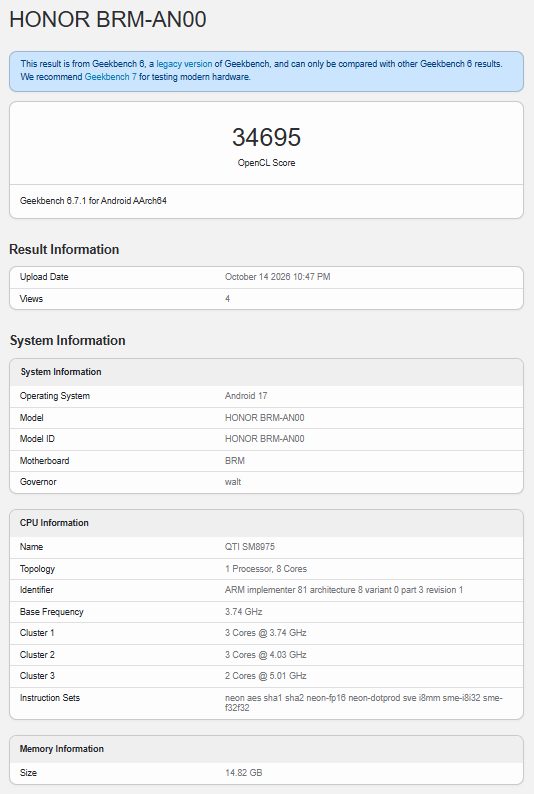534x794 pixels.
Task: Select the 'Name' label in CPU Information
Action: pyautogui.click(x=31, y=547)
